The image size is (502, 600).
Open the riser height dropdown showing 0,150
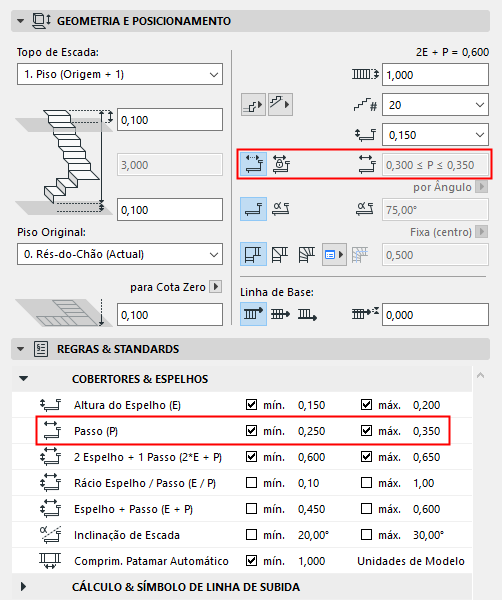pyautogui.click(x=435, y=135)
